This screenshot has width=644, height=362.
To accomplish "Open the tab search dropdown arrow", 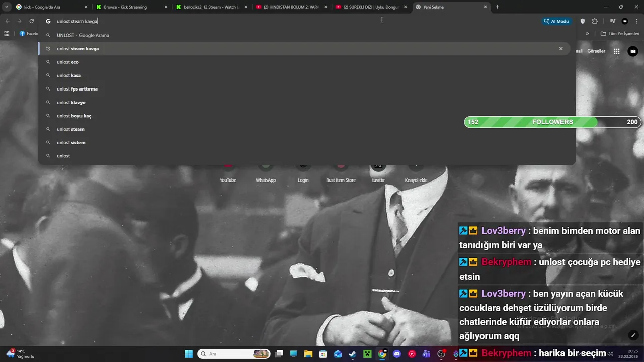I will [7, 7].
